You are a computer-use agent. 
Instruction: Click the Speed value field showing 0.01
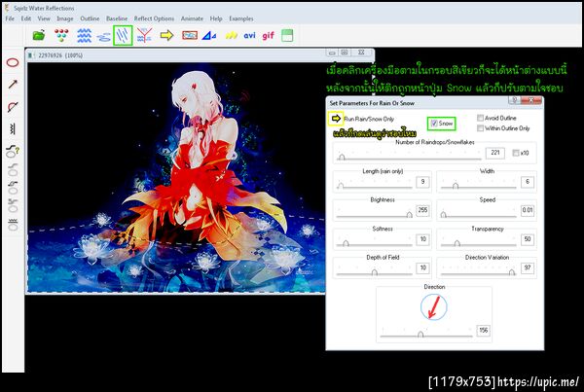click(x=528, y=210)
